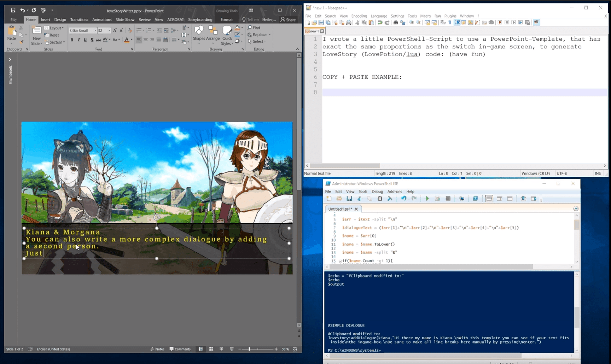Toggle Word Wrap icon in Notepad++ toolbar
Image resolution: width=611 pixels, height=364 pixels.
(x=443, y=22)
